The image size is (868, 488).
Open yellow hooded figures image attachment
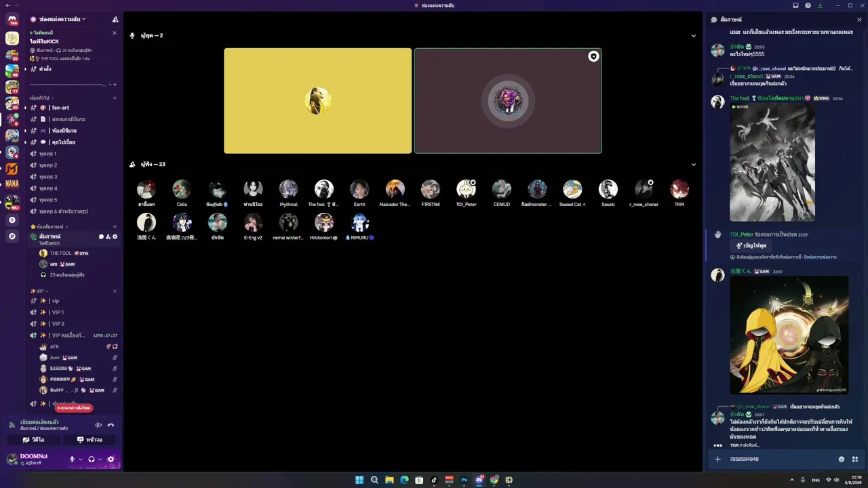click(x=789, y=335)
